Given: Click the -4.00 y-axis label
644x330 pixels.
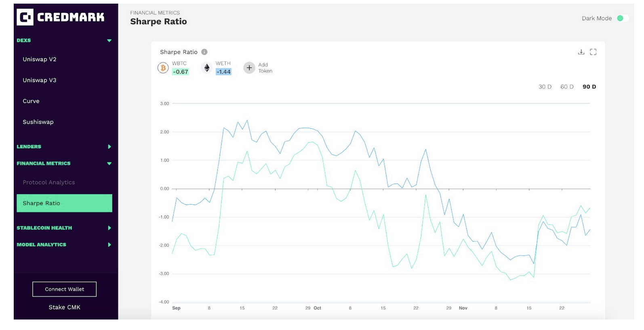Looking at the screenshot, I should (164, 302).
